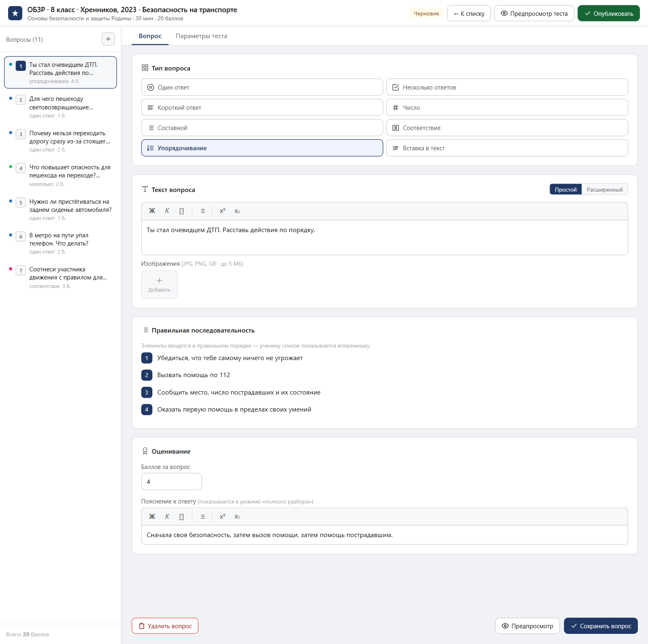The image size is (648, 644).
Task: Pick the Соответствие question type
Action: point(507,128)
